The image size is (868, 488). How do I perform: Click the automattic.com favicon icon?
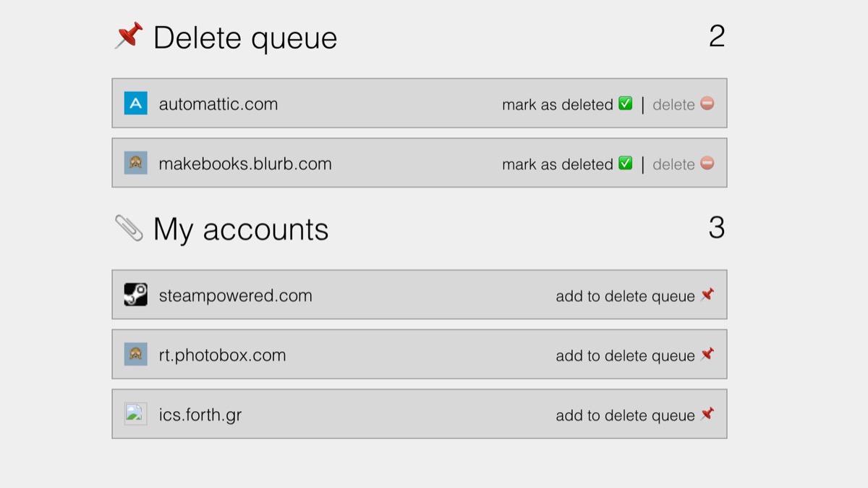(x=135, y=104)
